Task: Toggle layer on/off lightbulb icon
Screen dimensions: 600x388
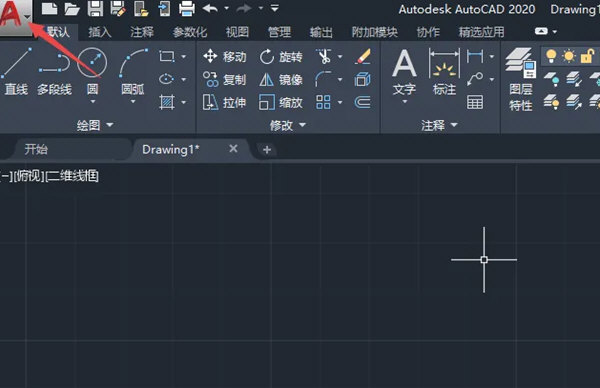Action: [x=551, y=56]
